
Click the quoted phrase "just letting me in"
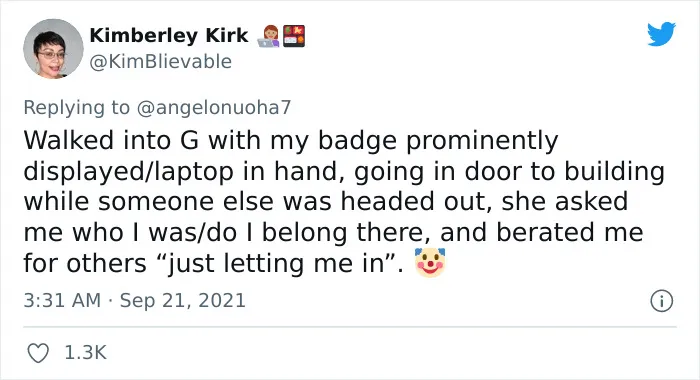[276, 263]
